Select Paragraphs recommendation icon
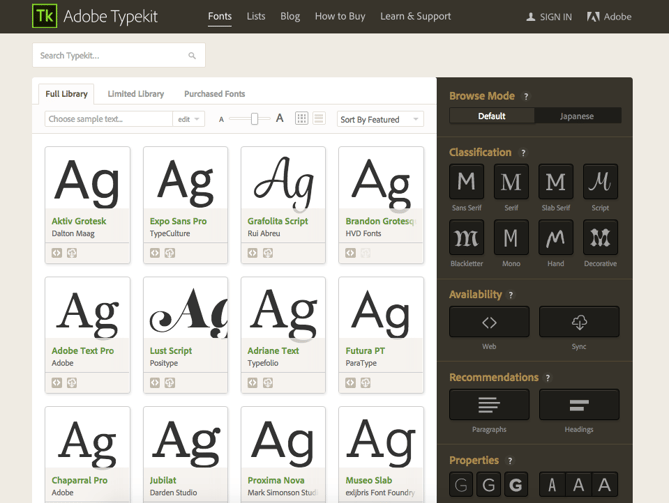 489,405
